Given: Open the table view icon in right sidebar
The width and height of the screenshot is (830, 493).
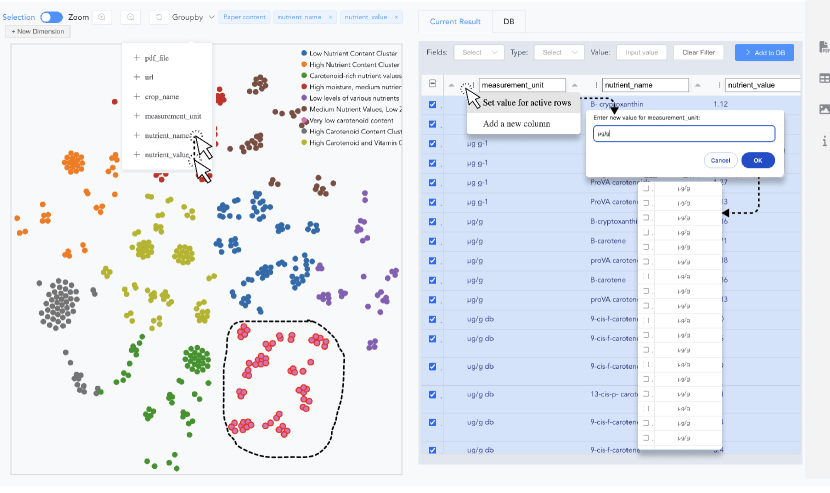Looking at the screenshot, I should [824, 78].
